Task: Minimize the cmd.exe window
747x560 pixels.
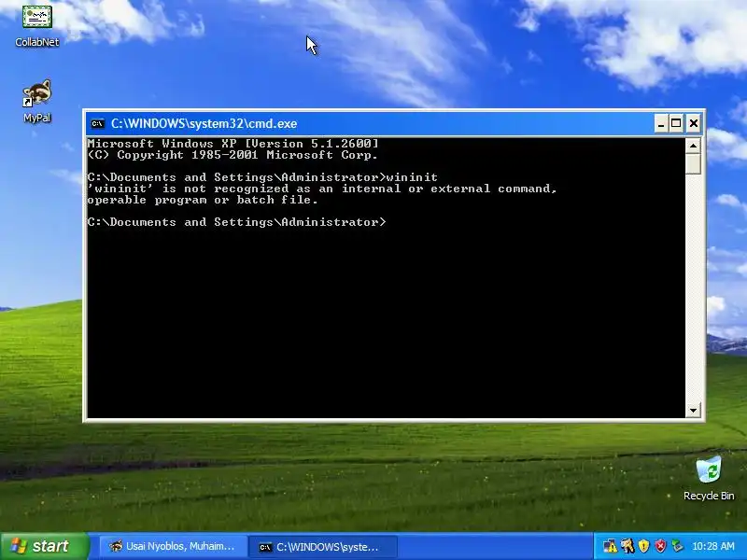Action: [x=661, y=124]
